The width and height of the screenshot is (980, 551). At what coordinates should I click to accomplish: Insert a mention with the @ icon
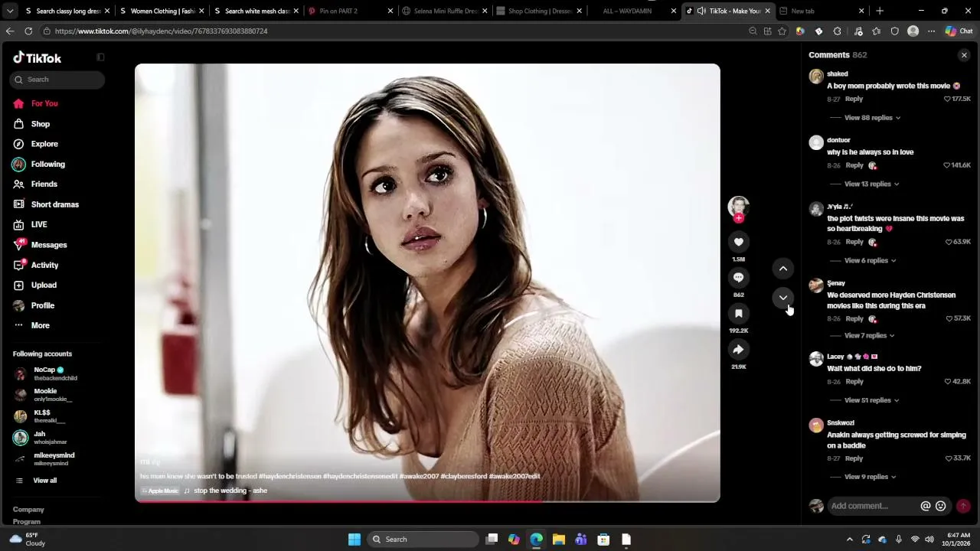pos(926,506)
